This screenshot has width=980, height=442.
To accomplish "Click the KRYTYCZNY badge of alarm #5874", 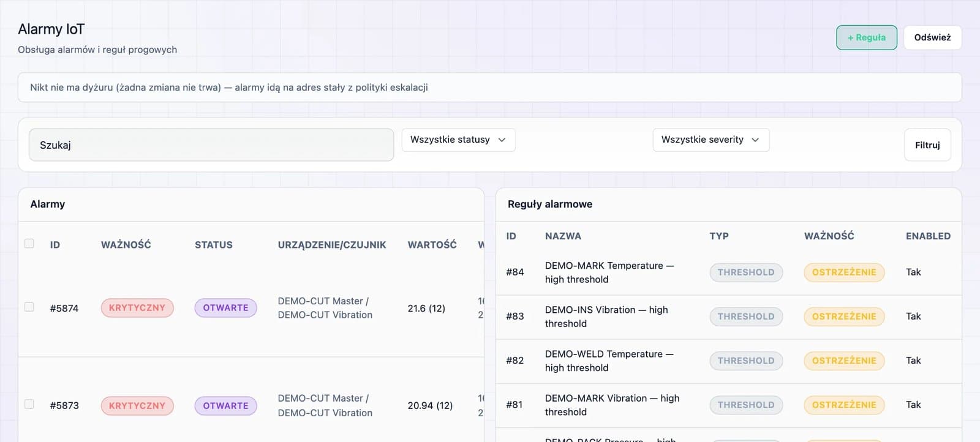I will (137, 308).
